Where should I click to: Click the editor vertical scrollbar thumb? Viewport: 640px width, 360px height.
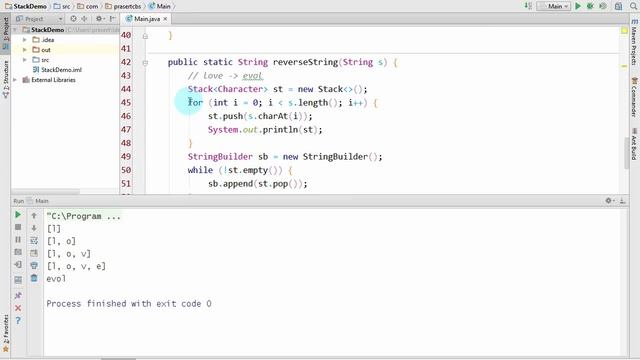[x=626, y=153]
